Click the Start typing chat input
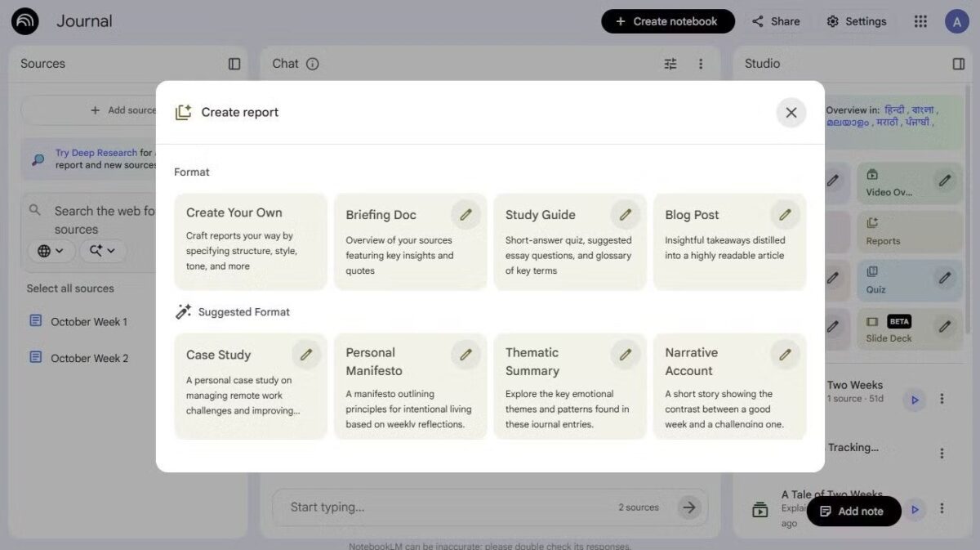Viewport: 980px width, 550px height. coord(441,508)
